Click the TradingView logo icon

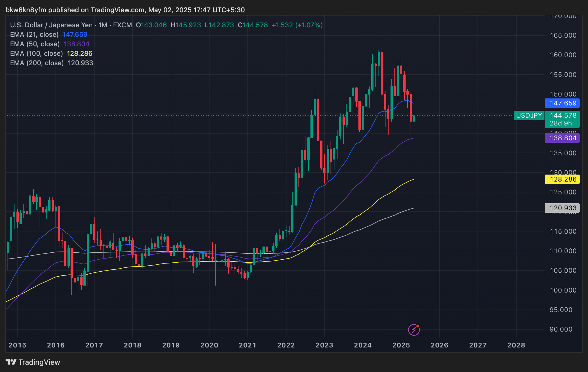[11, 362]
